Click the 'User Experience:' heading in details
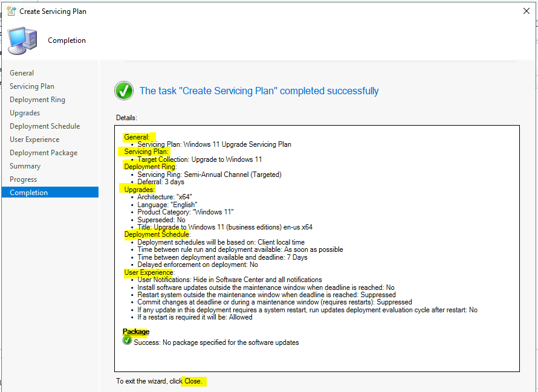 (149, 272)
